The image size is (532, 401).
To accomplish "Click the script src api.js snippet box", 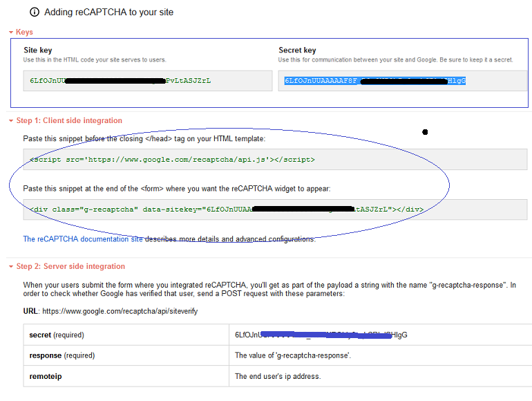I will 275,159.
